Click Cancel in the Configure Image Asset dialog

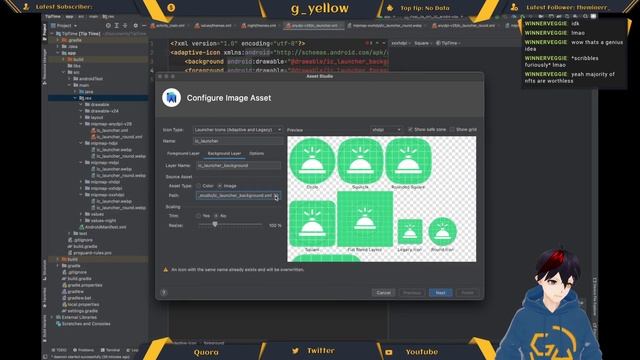tap(383, 293)
